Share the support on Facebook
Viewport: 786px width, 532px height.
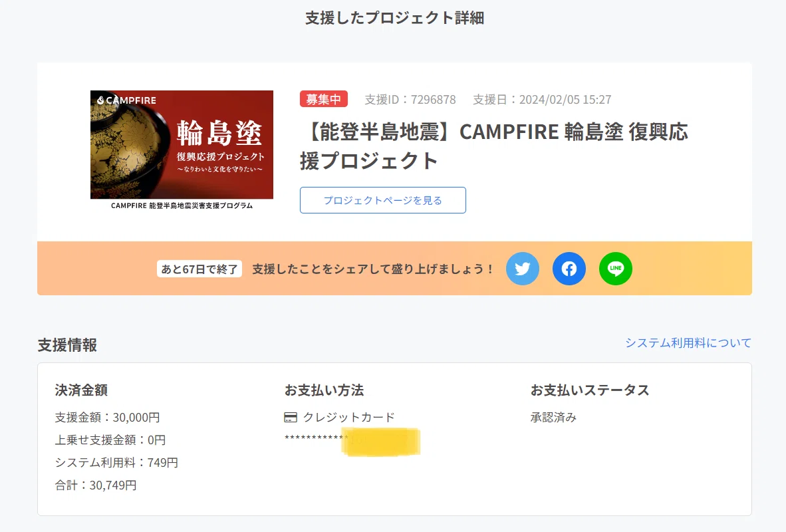click(x=569, y=269)
